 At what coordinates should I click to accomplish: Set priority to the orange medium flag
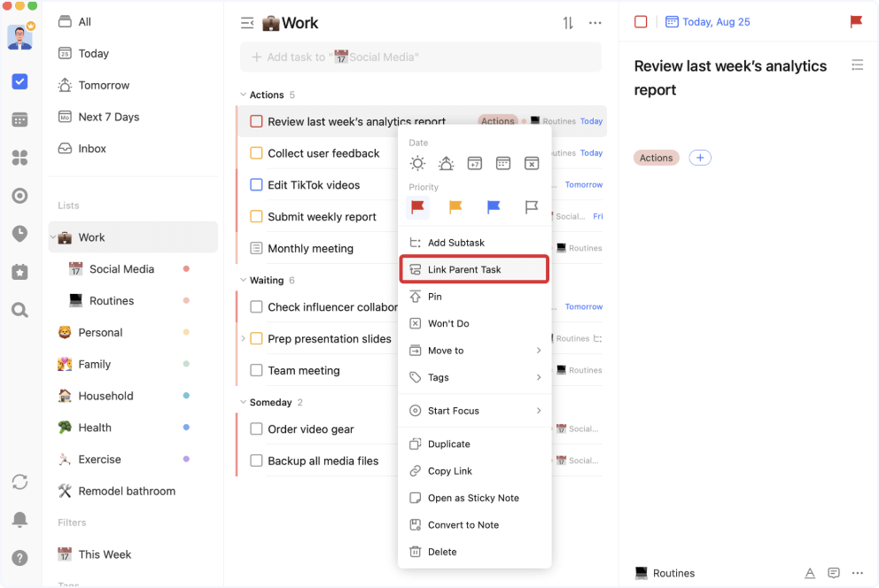(x=455, y=207)
